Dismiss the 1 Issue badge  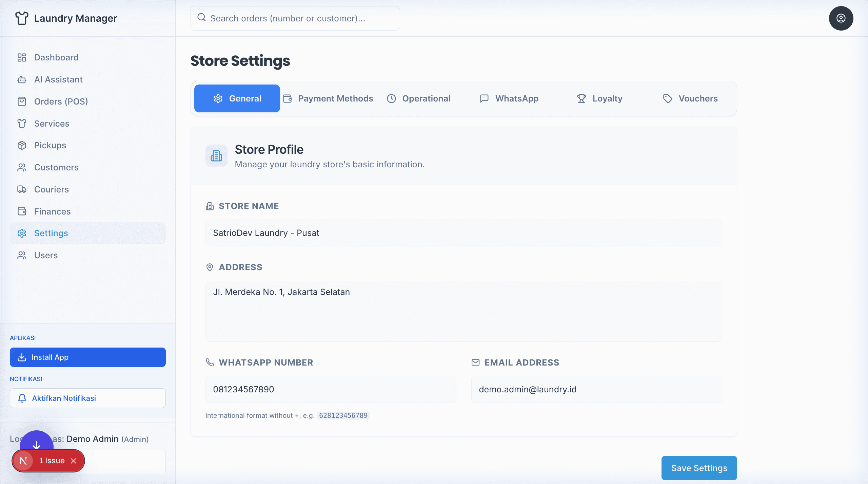74,461
